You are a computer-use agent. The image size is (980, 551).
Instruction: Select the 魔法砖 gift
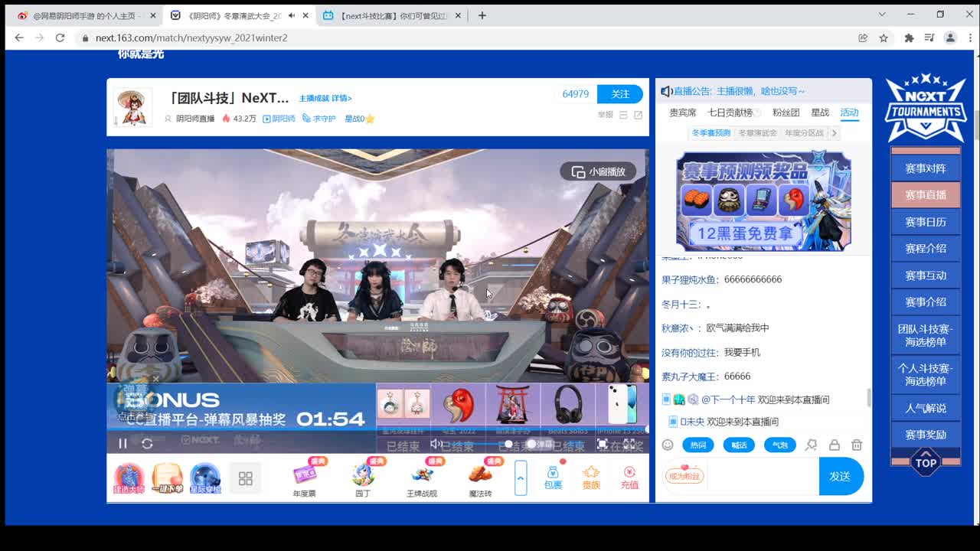click(480, 479)
